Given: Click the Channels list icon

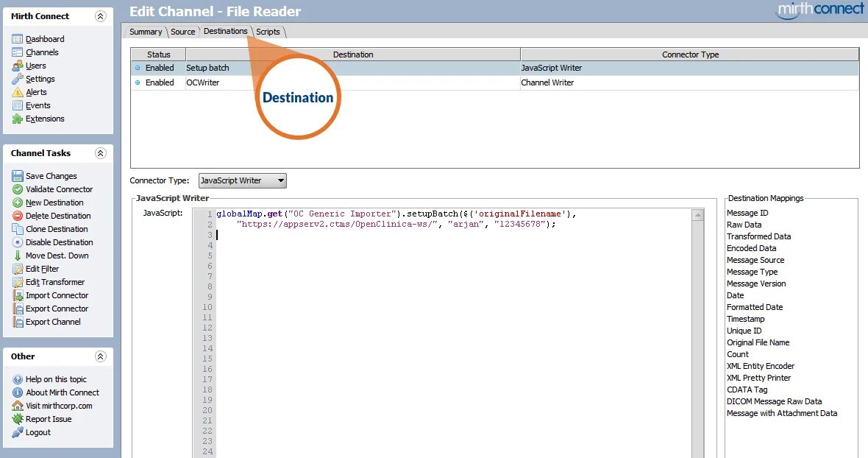Looking at the screenshot, I should [17, 52].
